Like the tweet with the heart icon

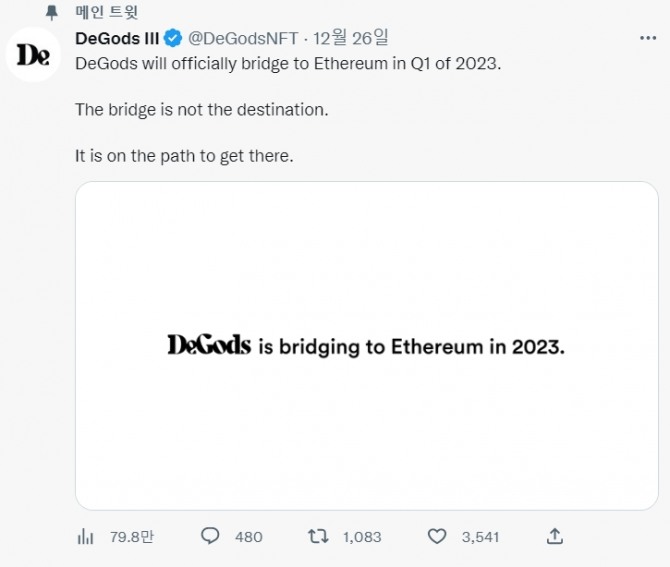[x=436, y=537]
